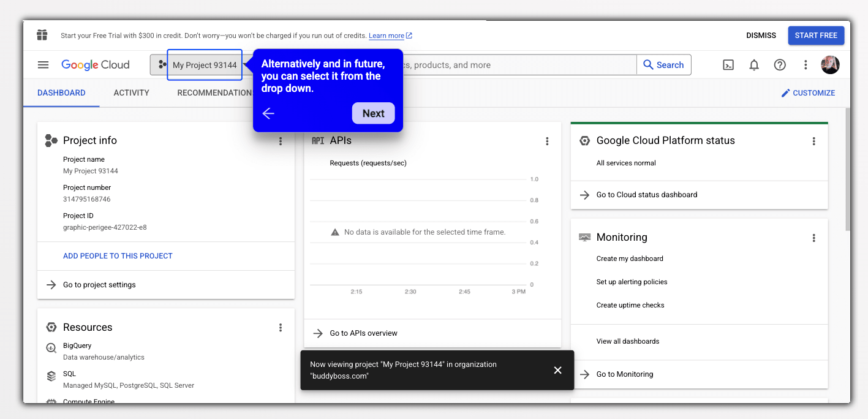Dismiss the free trial banner

[761, 36]
